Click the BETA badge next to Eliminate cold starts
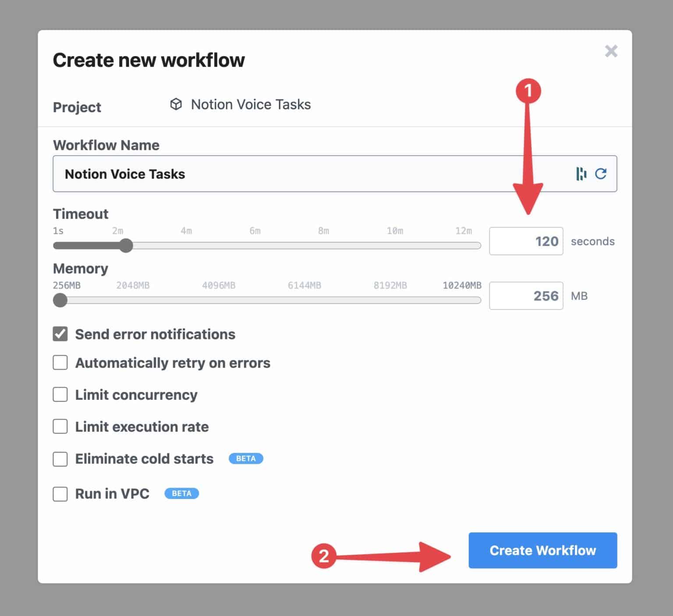This screenshot has width=673, height=616. pyautogui.click(x=246, y=458)
